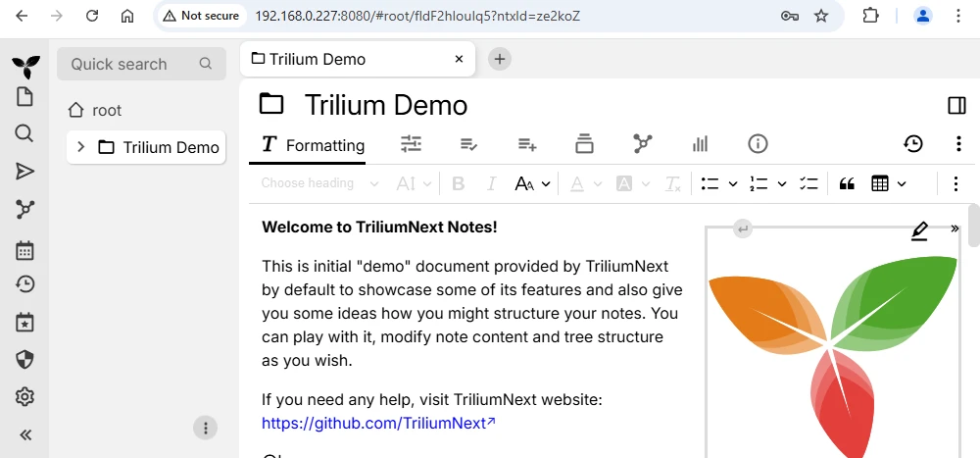This screenshot has height=458, width=980.
Task: Open today's journal note icon
Action: coord(24,323)
